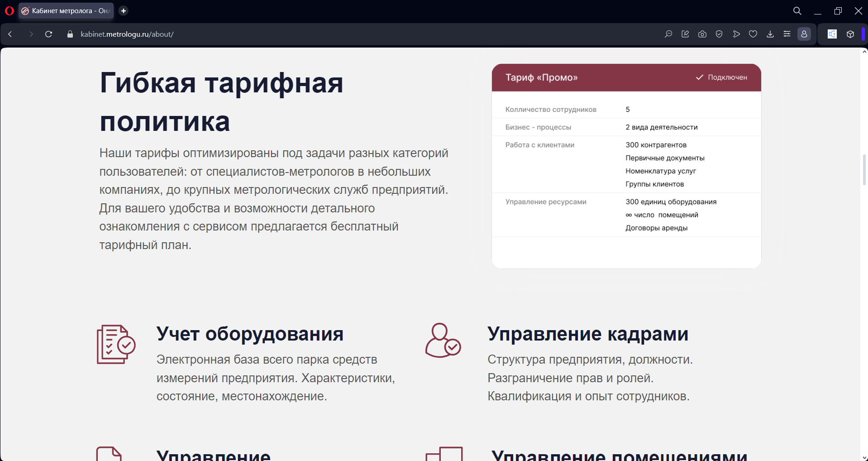Toggle the «Подключен» status on Тариф «Промо»

[x=721, y=77]
